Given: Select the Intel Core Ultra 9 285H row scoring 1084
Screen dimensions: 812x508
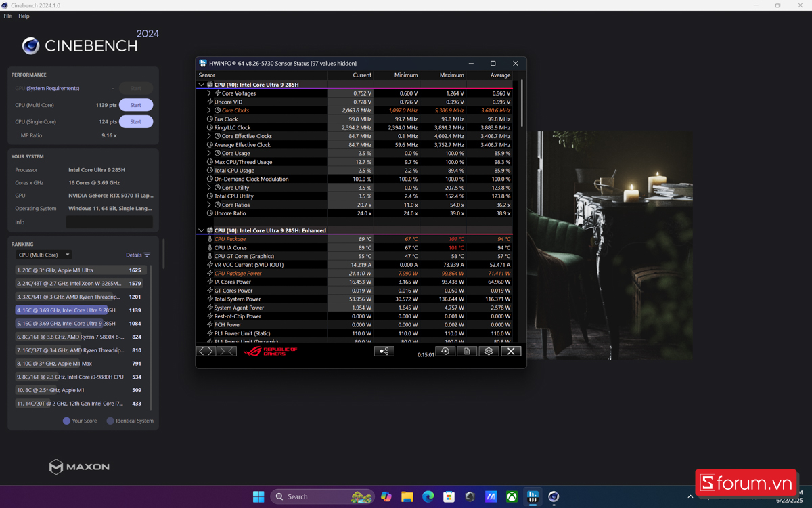Looking at the screenshot, I should [81, 324].
